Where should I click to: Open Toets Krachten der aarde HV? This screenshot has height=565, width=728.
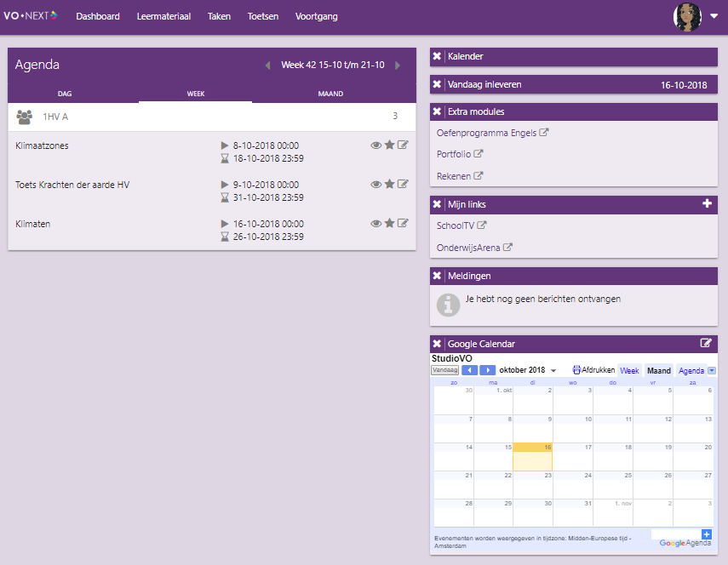tap(72, 185)
